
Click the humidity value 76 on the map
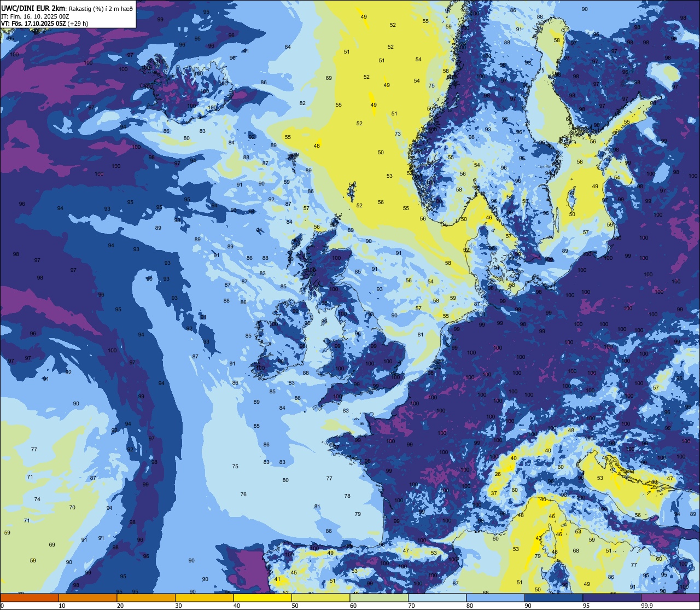click(x=243, y=495)
